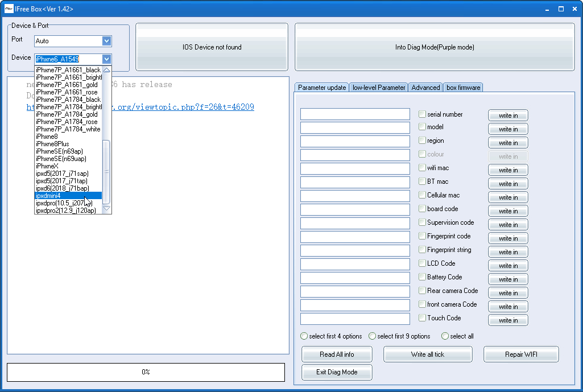Click the Exit Diag Mode button
Screen dimensions: 583x392
coord(337,372)
